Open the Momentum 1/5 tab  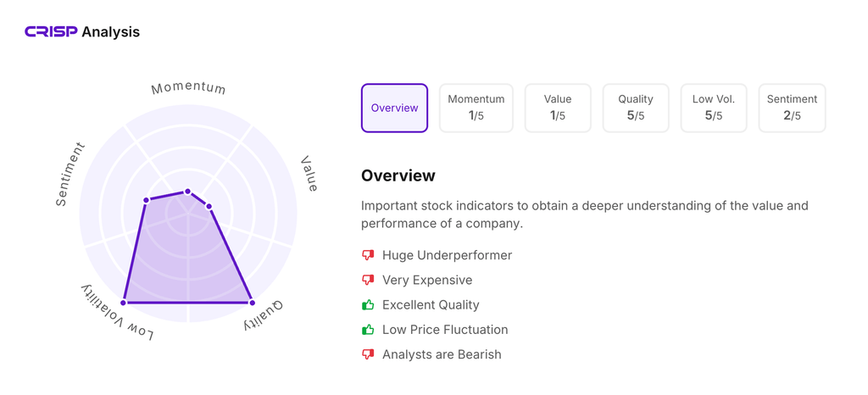click(476, 108)
